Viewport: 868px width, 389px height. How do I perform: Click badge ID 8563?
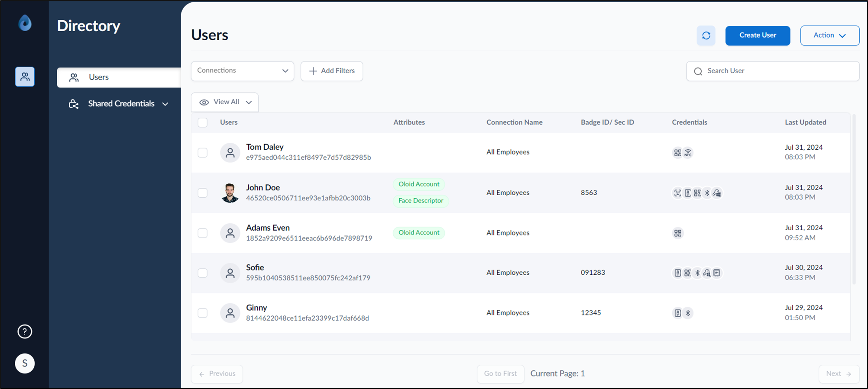589,193
